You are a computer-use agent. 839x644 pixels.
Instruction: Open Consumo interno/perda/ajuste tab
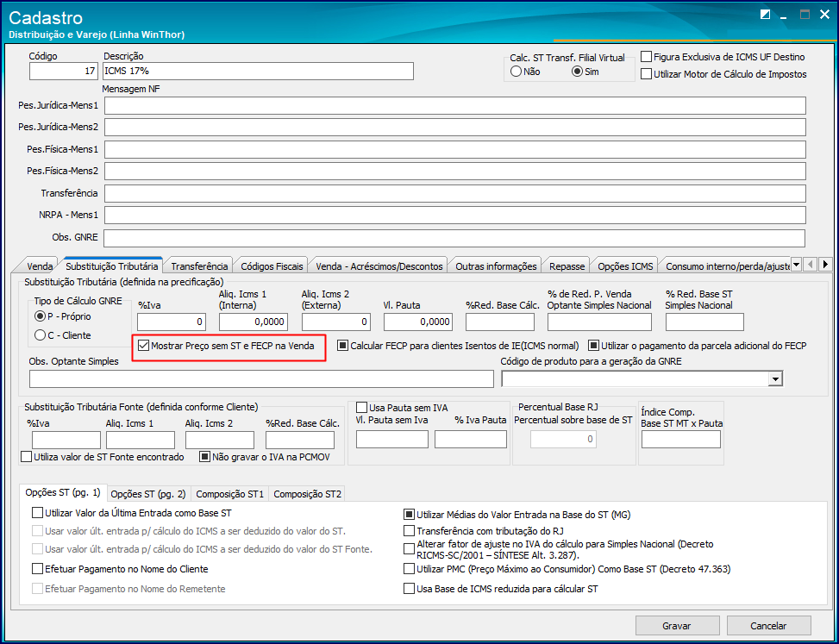click(727, 266)
